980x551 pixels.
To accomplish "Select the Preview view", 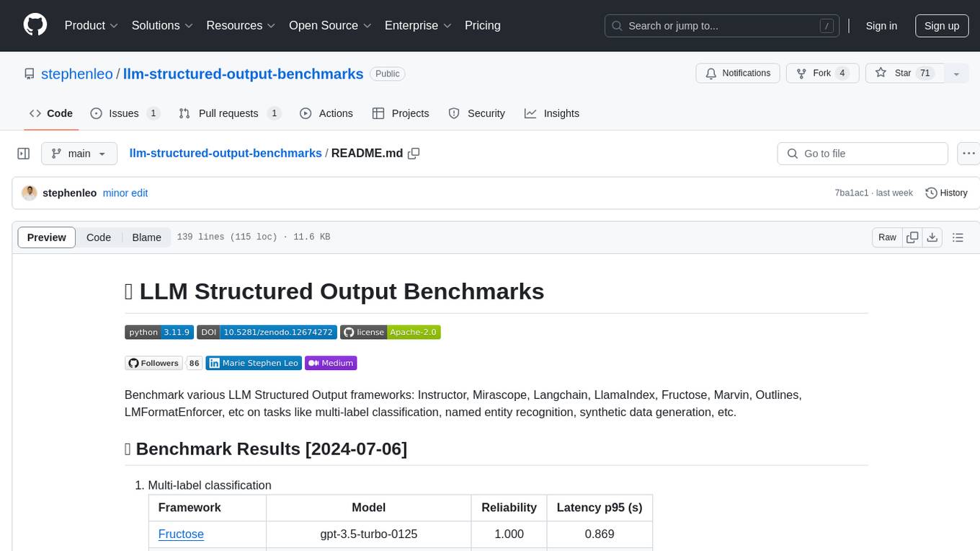I will coord(47,237).
